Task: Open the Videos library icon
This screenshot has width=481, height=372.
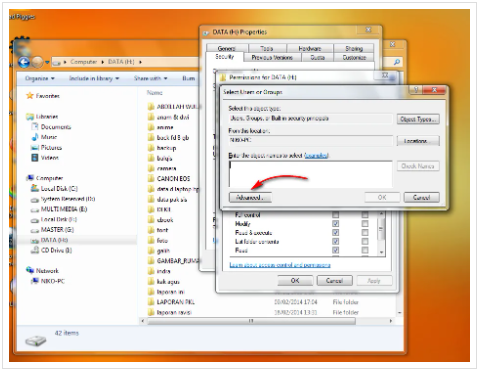Action: (x=35, y=157)
